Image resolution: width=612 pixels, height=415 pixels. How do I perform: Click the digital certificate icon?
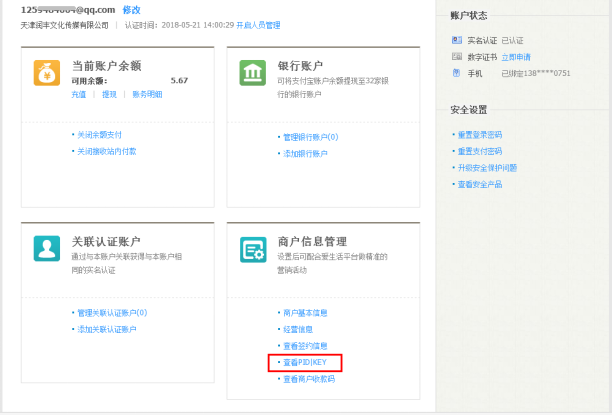pyautogui.click(x=457, y=57)
